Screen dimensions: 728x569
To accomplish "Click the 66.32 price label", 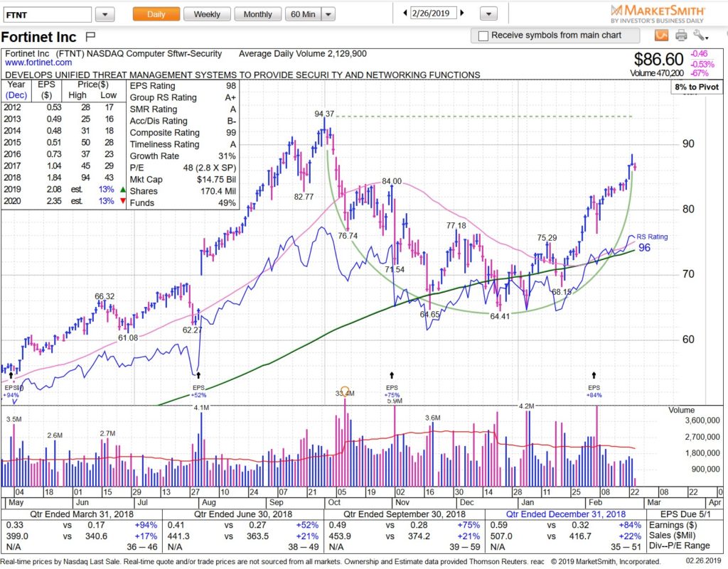I will tap(105, 296).
